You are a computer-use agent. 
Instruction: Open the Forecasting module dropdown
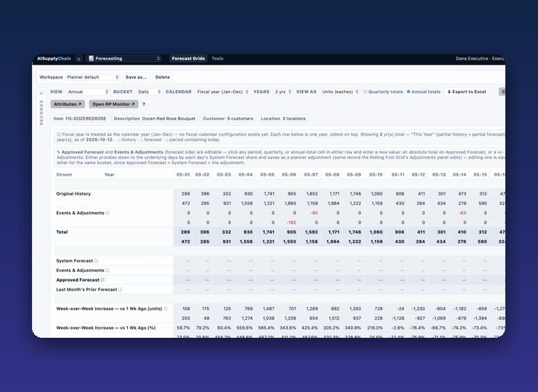[124, 58]
